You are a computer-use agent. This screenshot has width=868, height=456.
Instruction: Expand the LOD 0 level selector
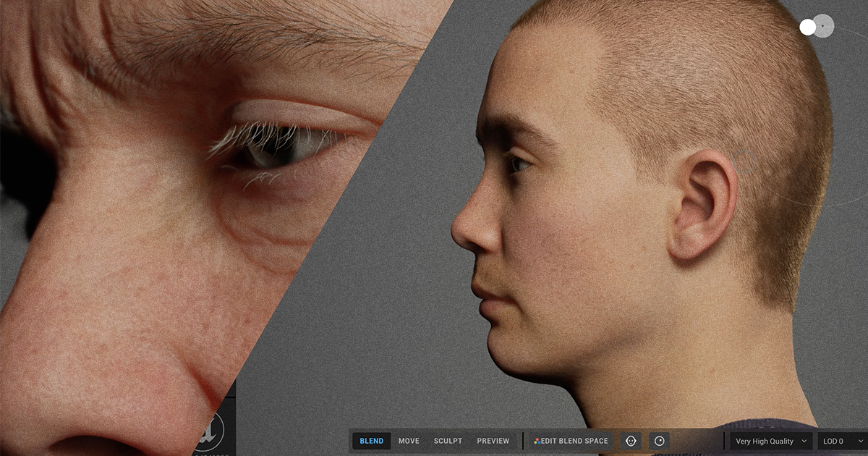pyautogui.click(x=842, y=441)
